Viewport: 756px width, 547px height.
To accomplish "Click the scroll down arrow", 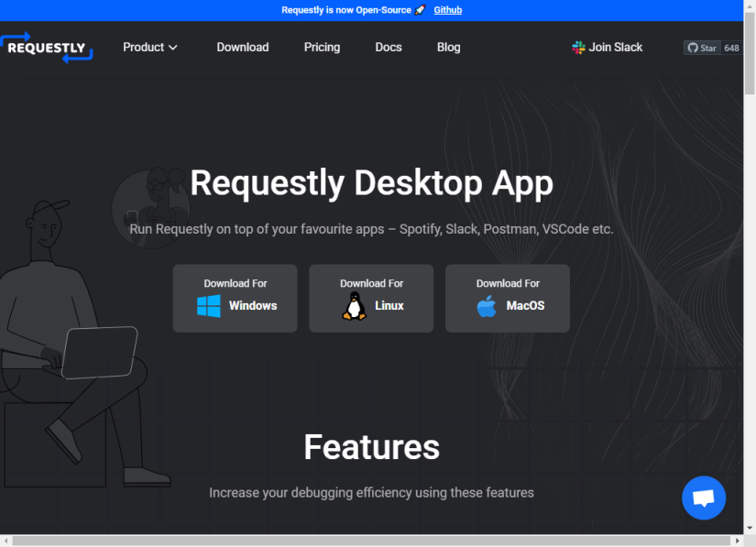I will pyautogui.click(x=750, y=528).
